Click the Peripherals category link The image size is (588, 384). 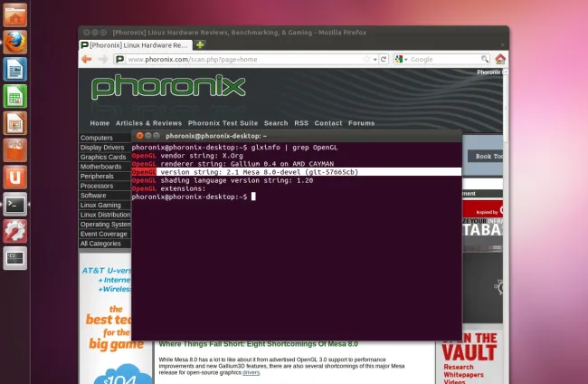97,176
